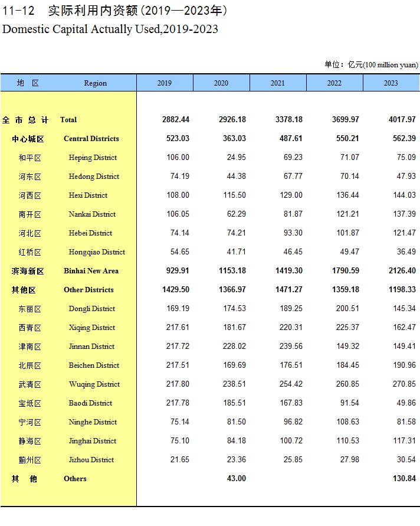
Task: Click the Others 2020 value 43.00
Action: (x=237, y=478)
